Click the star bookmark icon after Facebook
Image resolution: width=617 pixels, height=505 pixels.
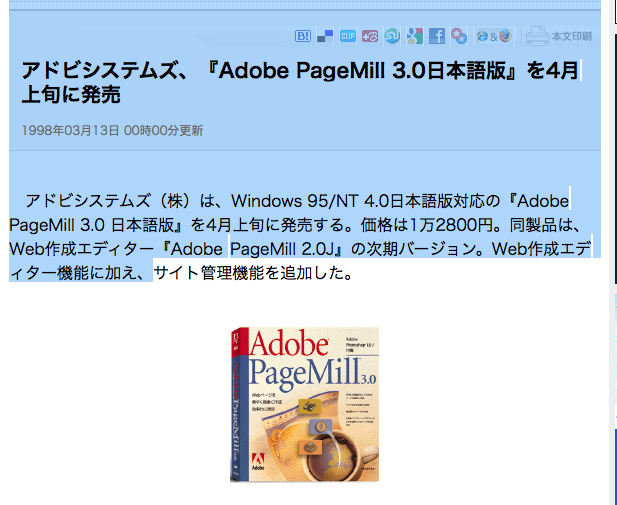pyautogui.click(x=459, y=36)
